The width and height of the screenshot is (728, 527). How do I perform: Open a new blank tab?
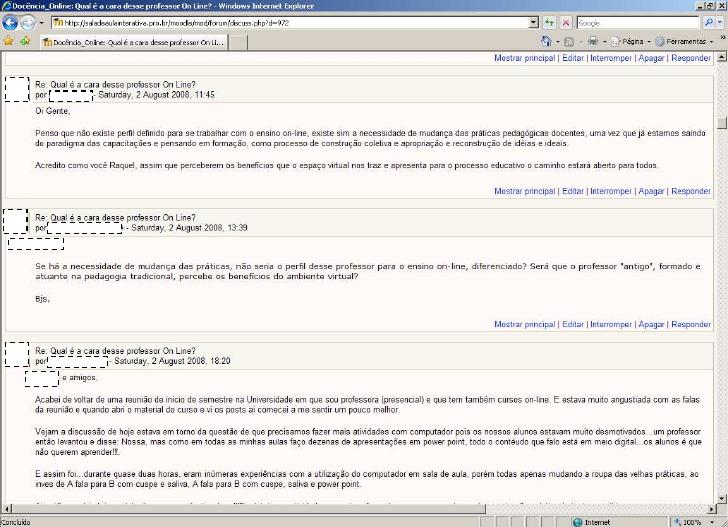tap(239, 42)
